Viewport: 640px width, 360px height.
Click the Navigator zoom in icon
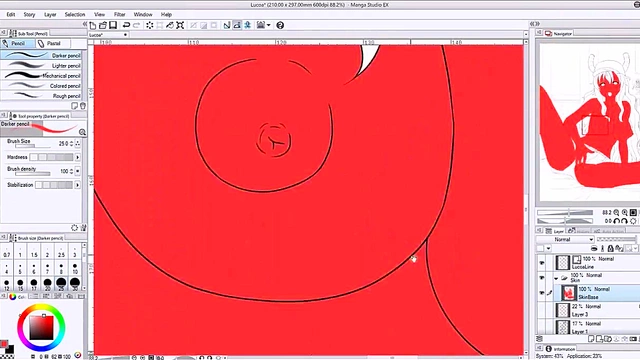(x=624, y=213)
